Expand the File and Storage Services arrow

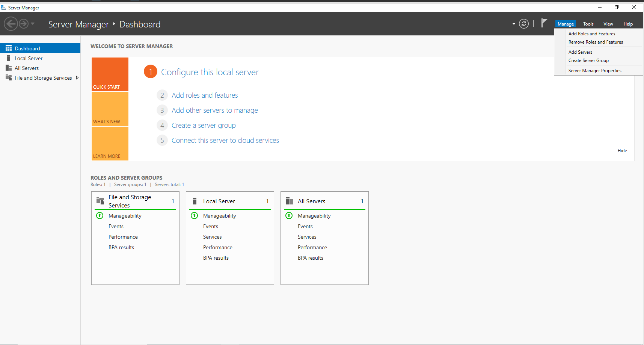pos(77,78)
